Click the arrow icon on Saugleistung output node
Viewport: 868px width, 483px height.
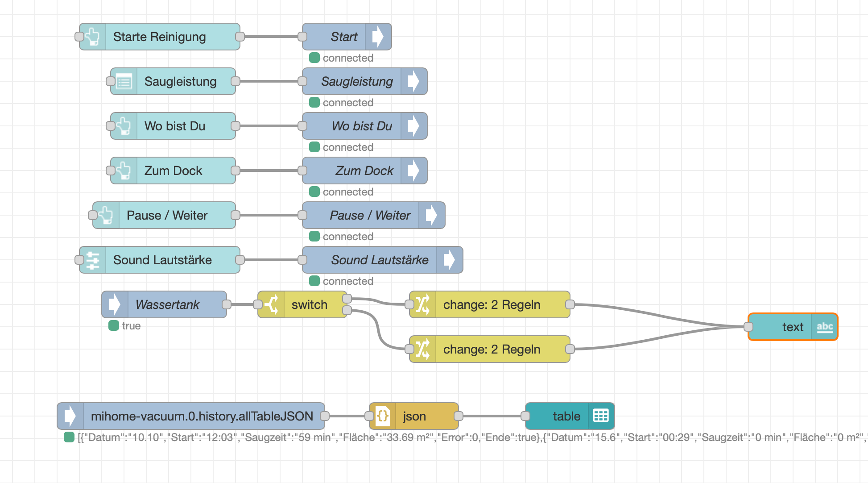coord(413,81)
